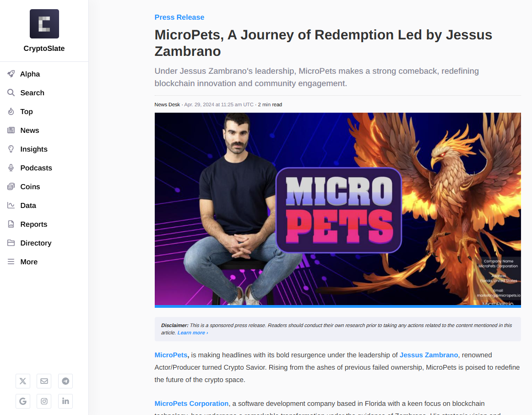This screenshot has height=415, width=532.
Task: Open X (Twitter) social icon
Action: [23, 381]
